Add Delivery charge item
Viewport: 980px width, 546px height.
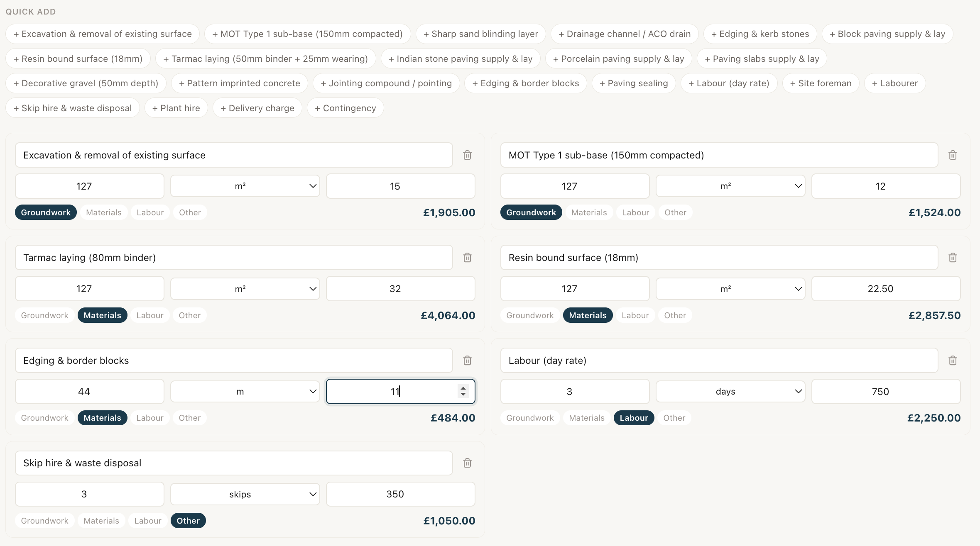257,108
